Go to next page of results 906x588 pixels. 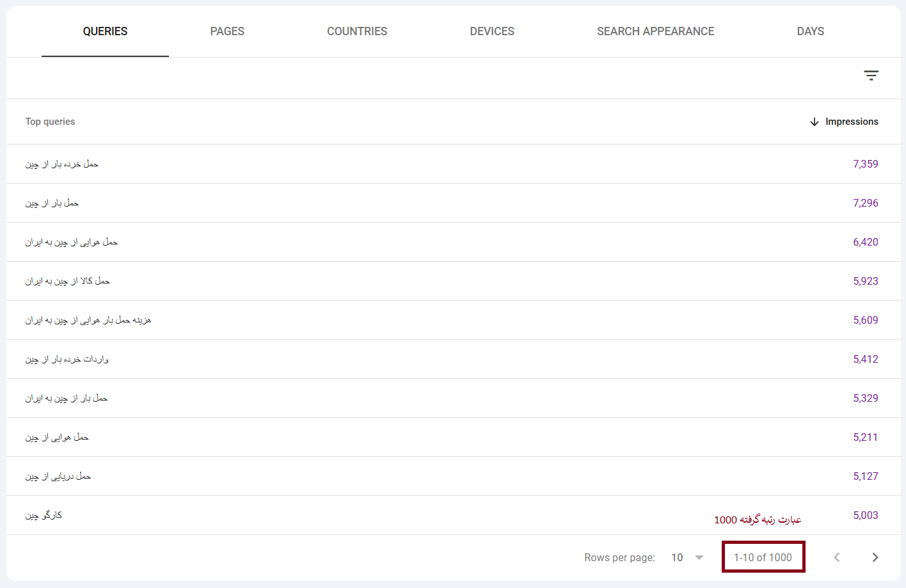point(875,557)
